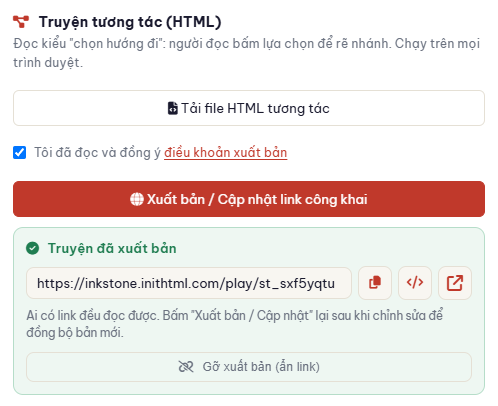Click the green published checkmark icon
The height and width of the screenshot is (406, 498).
[x=33, y=248]
